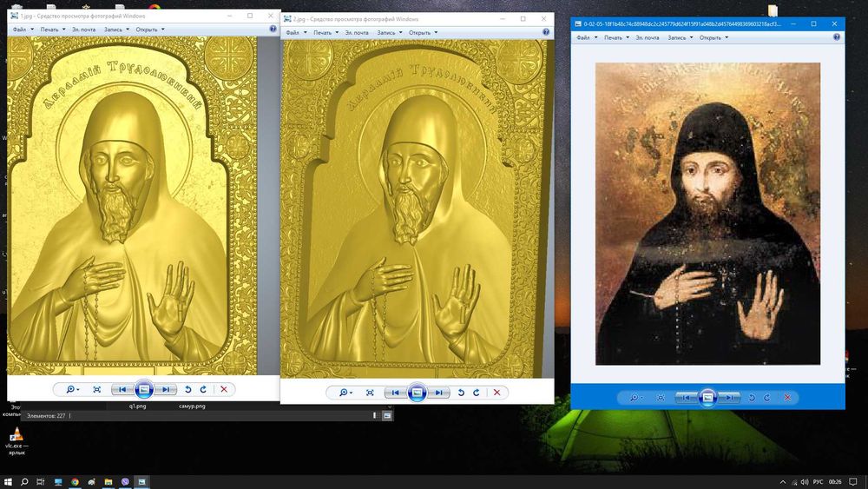The height and width of the screenshot is (489, 868).
Task: Click the tilted relief image in 2.jpg viewer
Action: pos(417,208)
